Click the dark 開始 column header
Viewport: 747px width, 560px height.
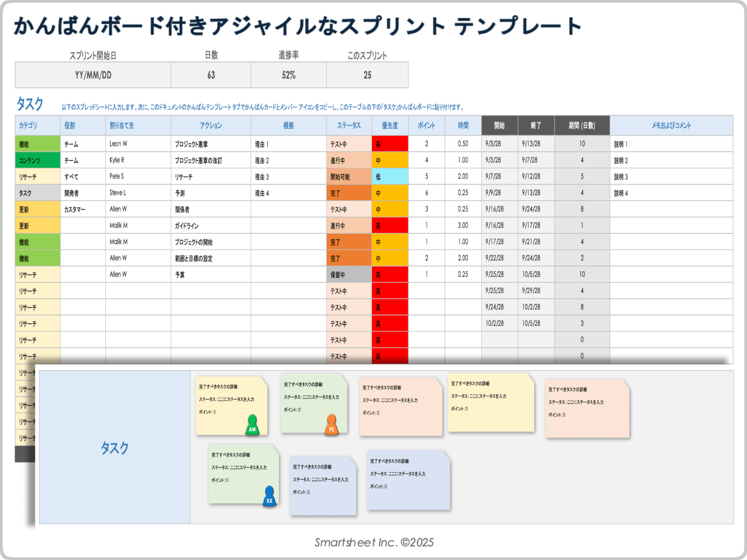click(500, 125)
